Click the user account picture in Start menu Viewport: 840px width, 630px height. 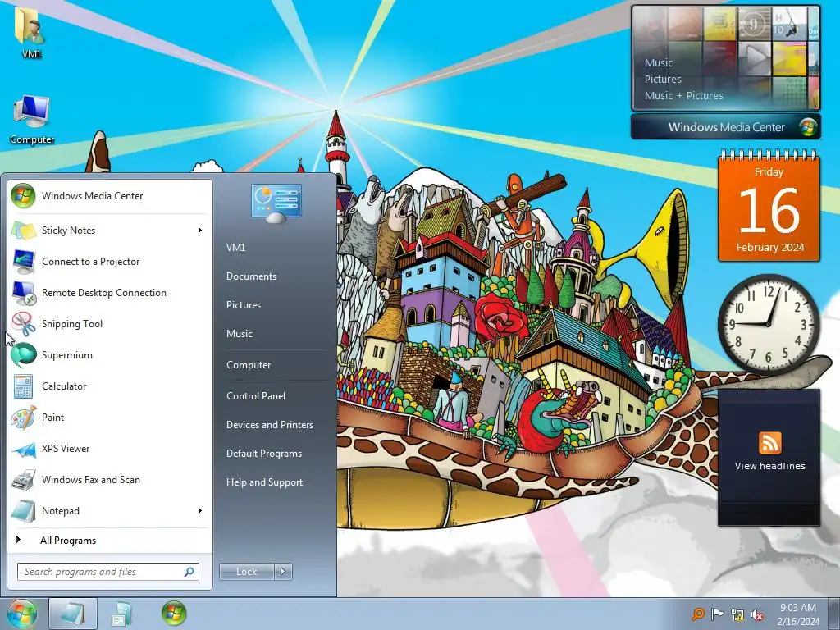tap(276, 203)
